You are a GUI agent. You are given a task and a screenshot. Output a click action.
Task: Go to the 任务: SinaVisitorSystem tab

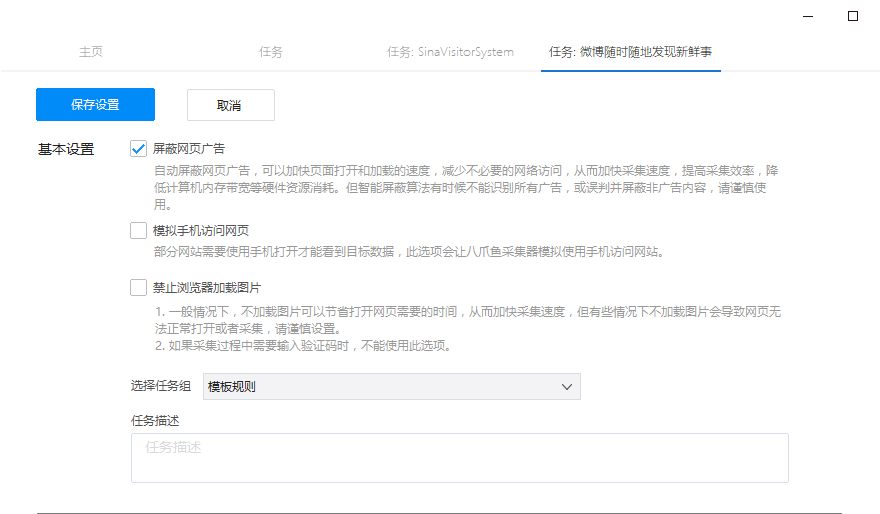[450, 52]
